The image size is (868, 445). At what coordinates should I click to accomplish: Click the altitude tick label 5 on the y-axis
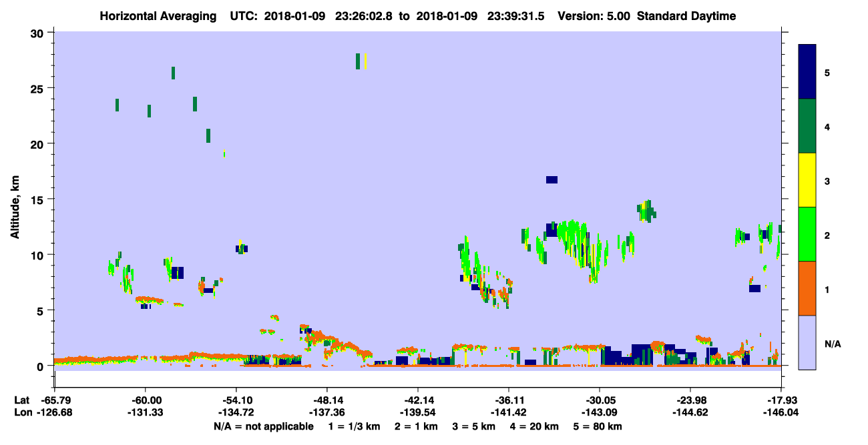pyautogui.click(x=41, y=310)
